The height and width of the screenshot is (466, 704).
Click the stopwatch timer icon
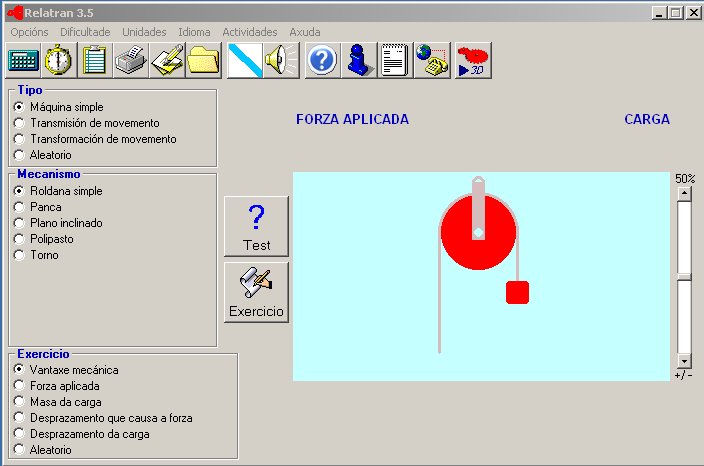pyautogui.click(x=59, y=61)
